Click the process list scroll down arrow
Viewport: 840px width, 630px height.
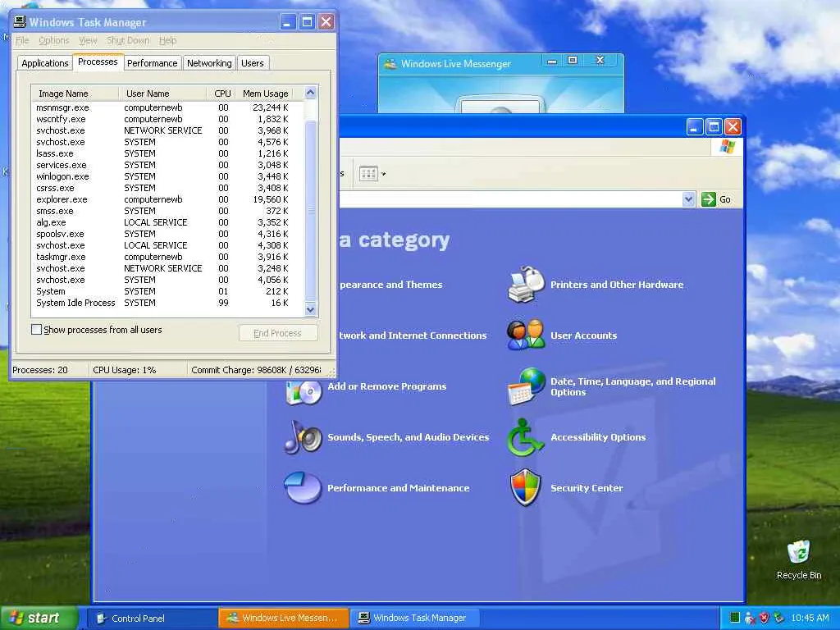pyautogui.click(x=310, y=309)
